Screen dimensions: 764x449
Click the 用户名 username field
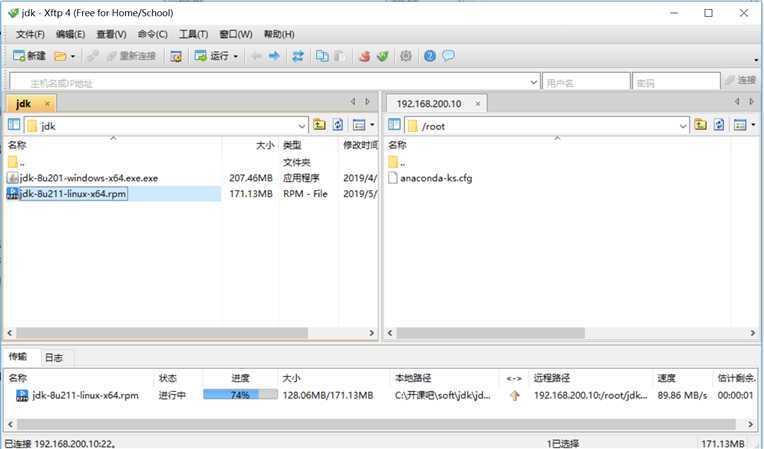coord(586,82)
